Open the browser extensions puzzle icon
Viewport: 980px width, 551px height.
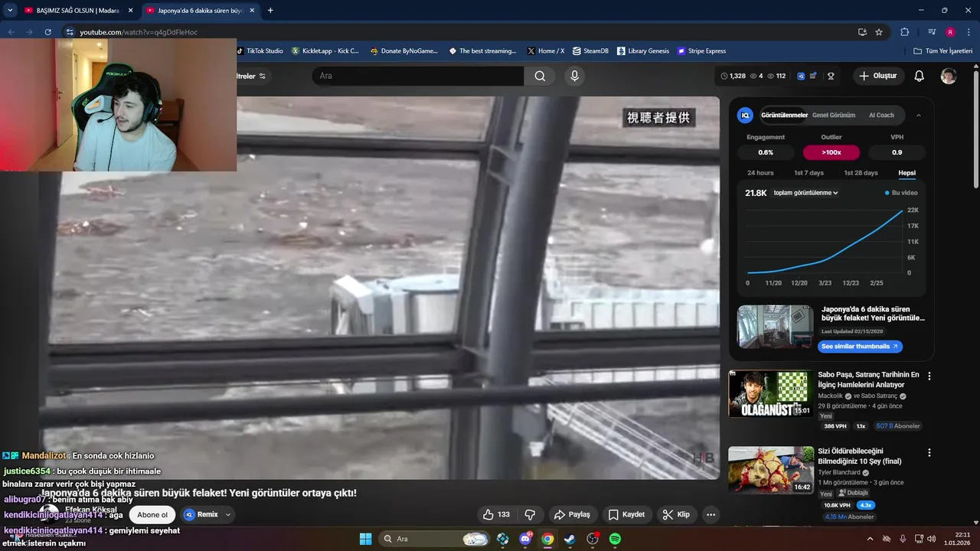coord(904,32)
